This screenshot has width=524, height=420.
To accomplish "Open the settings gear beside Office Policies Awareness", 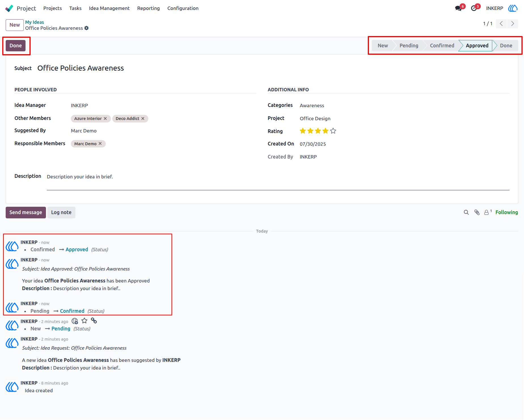I will click(x=86, y=28).
